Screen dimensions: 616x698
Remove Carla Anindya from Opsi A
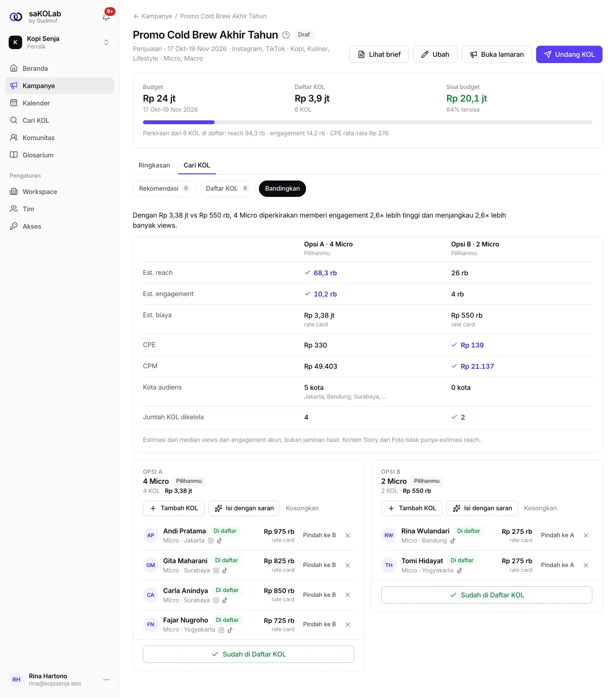pos(347,595)
